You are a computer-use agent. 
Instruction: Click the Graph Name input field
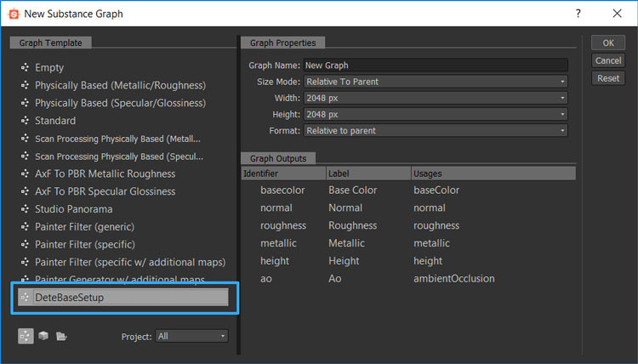(435, 65)
